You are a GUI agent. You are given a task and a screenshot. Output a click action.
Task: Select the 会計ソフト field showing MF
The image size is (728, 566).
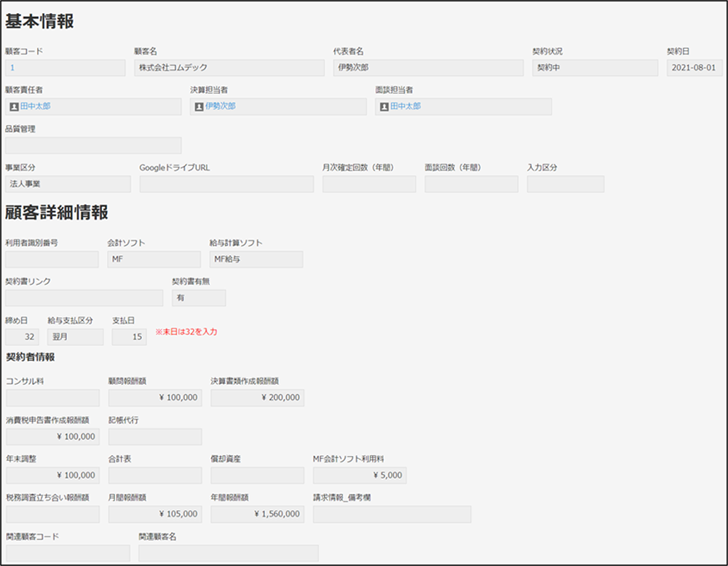154,259
